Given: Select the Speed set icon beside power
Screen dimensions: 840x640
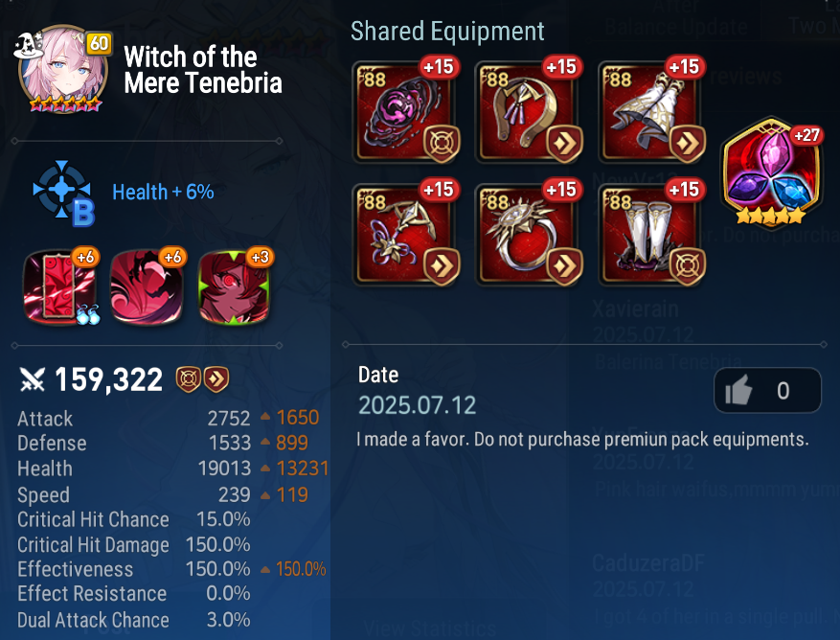Looking at the screenshot, I should click(216, 379).
